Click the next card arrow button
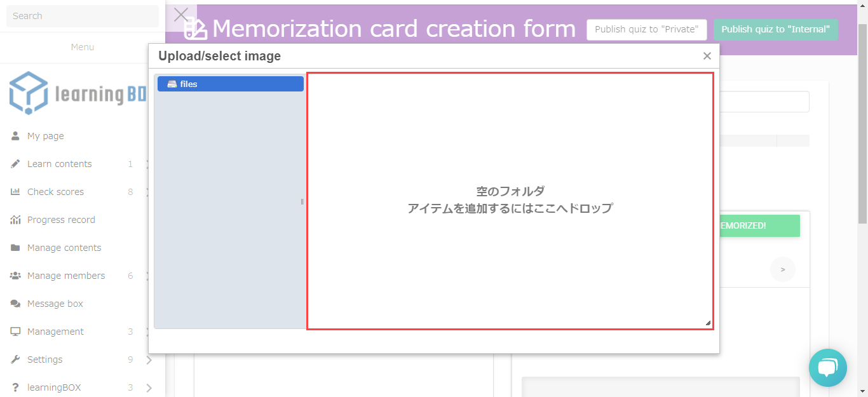868x397 pixels. coord(782,270)
